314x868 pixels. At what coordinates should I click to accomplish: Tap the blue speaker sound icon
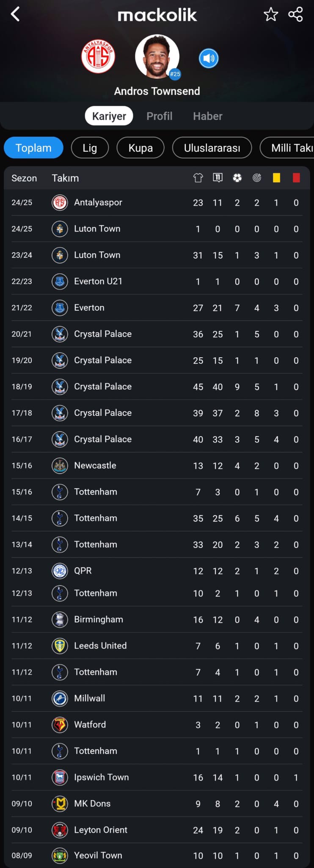tap(209, 58)
